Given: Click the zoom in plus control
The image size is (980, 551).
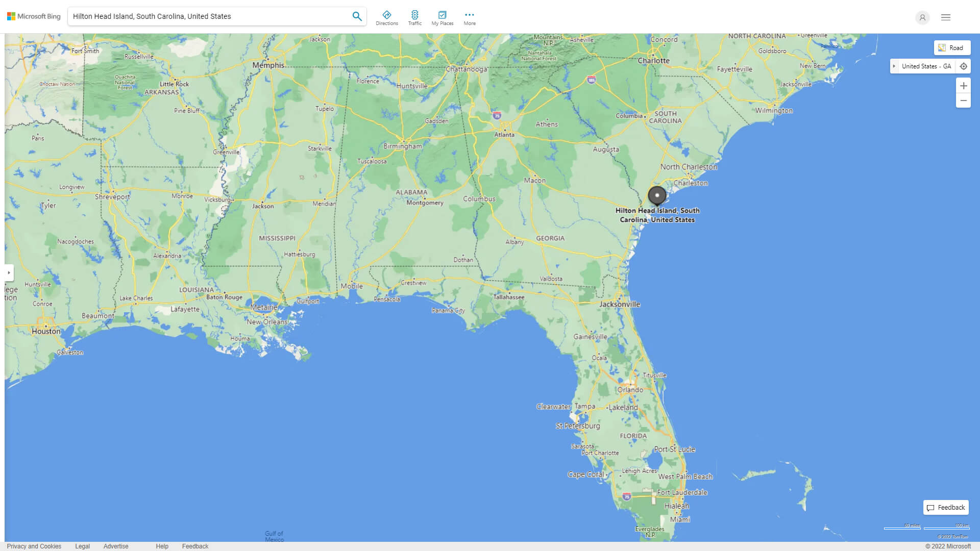Looking at the screenshot, I should coord(963,86).
